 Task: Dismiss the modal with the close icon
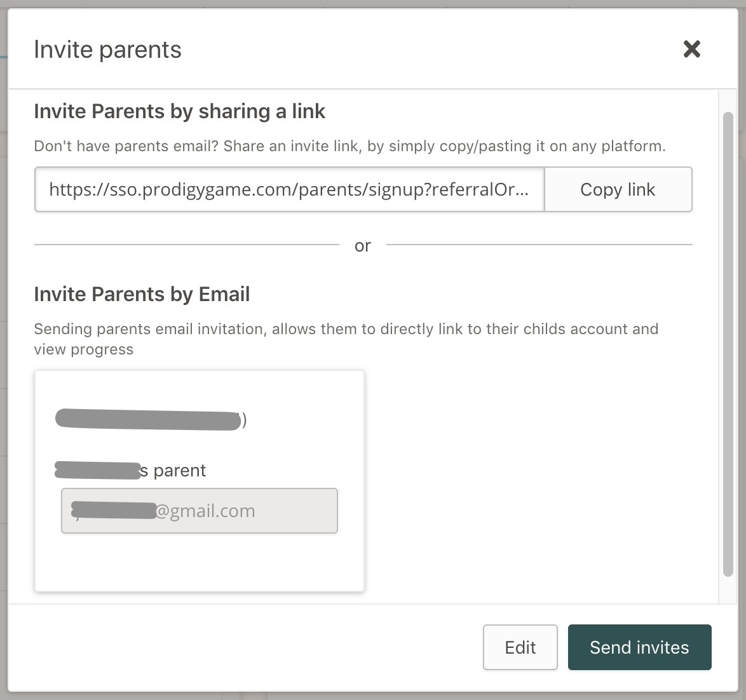click(x=691, y=49)
